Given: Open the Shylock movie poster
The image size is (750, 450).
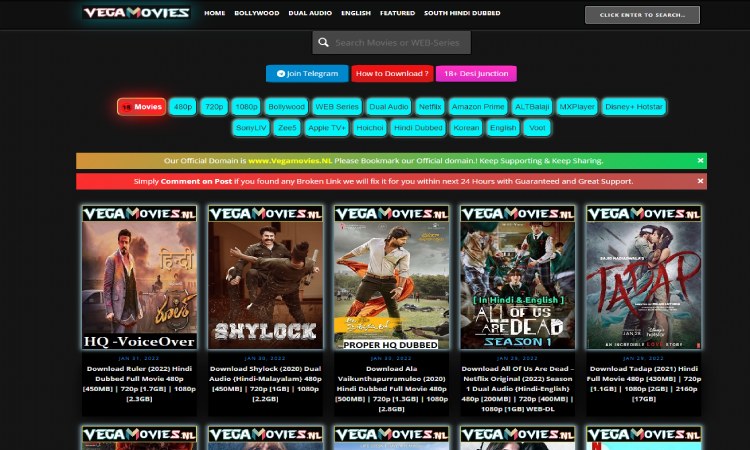Looking at the screenshot, I should (x=265, y=277).
